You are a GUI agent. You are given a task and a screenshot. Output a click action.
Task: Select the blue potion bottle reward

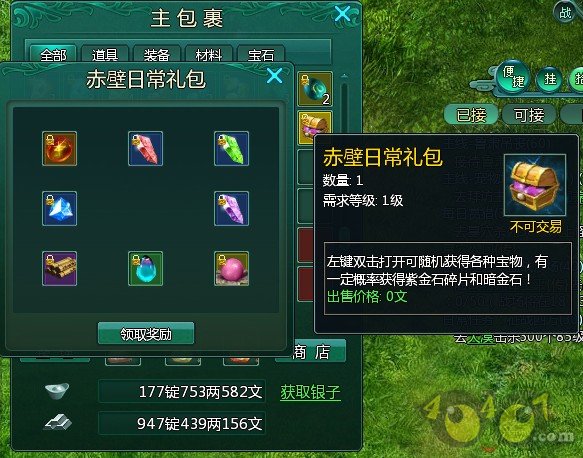(145, 268)
